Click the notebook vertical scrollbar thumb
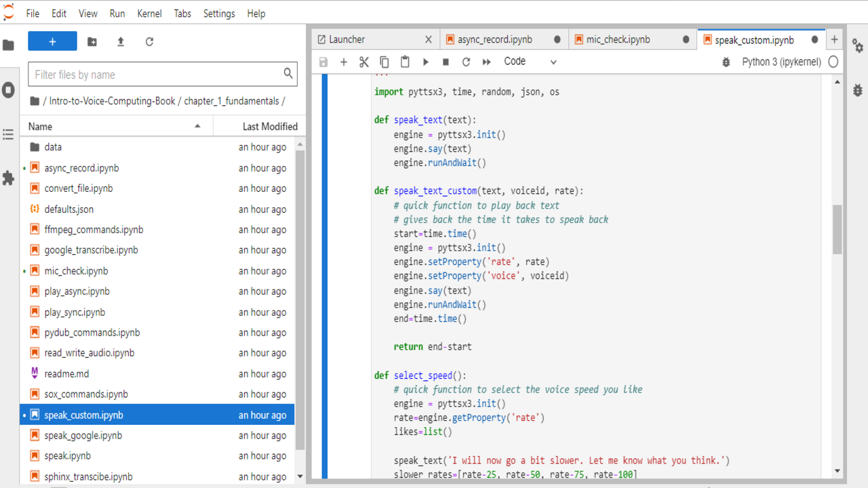The image size is (868, 488). tap(837, 229)
